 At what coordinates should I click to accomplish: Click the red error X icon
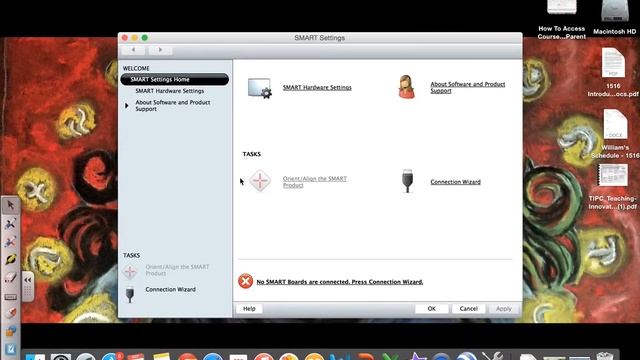pyautogui.click(x=245, y=281)
